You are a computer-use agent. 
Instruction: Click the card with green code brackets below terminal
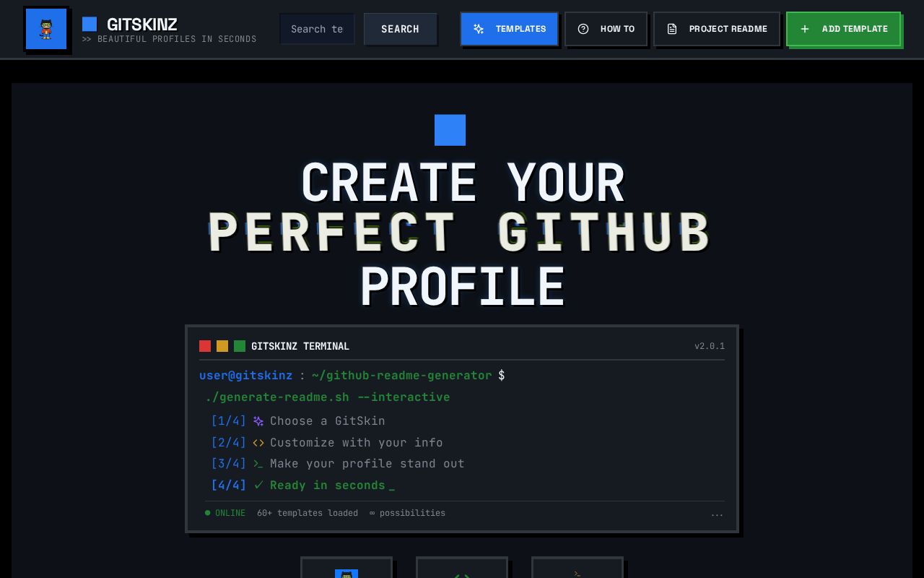tap(462, 568)
